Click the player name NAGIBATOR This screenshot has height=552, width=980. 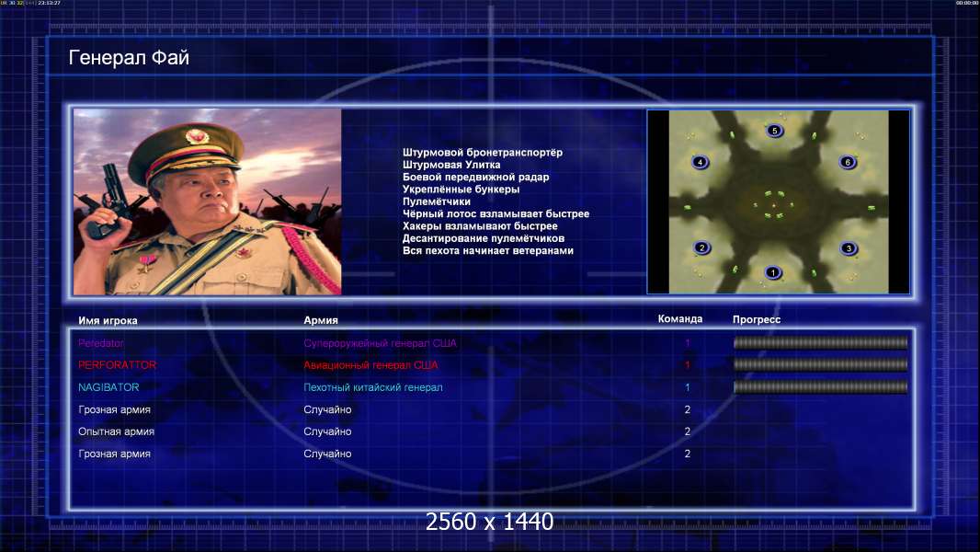point(108,387)
